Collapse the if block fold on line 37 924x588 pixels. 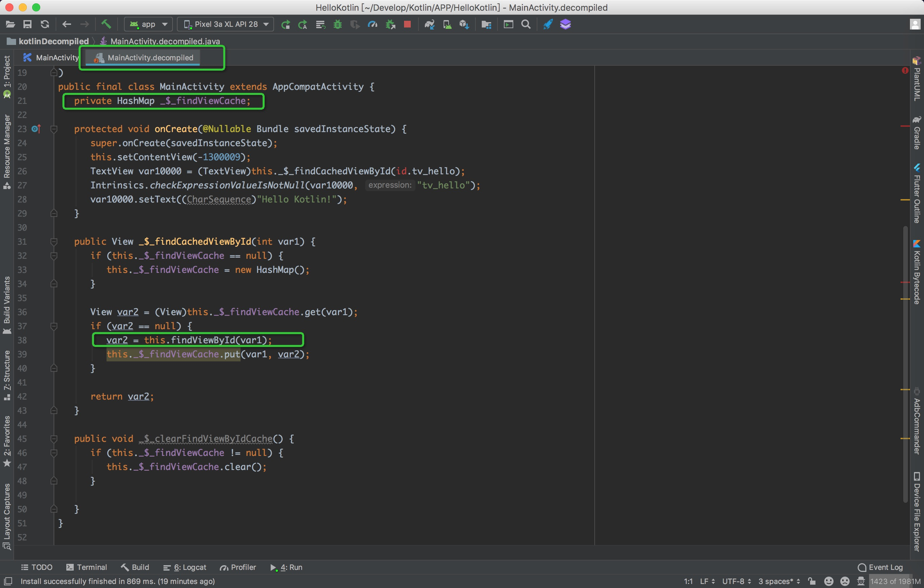[x=54, y=326]
